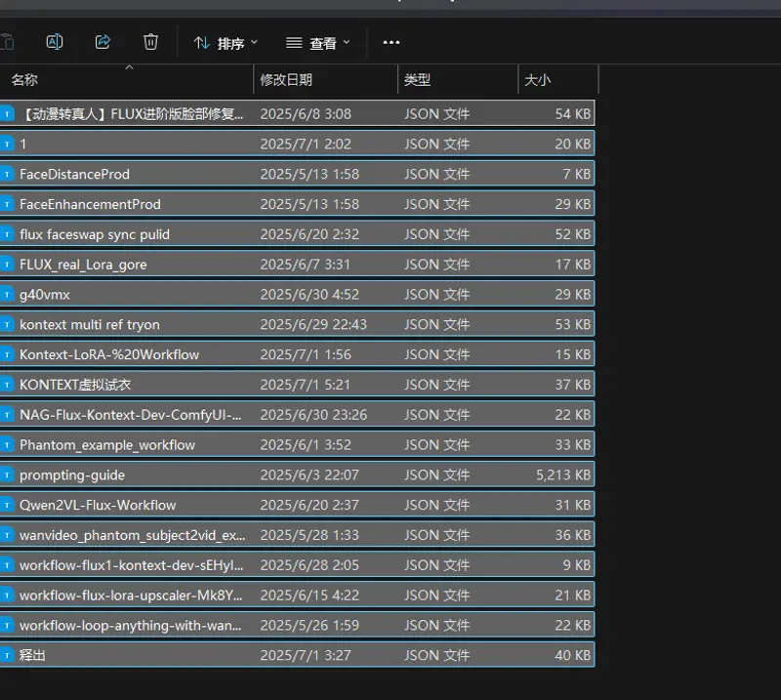The height and width of the screenshot is (700, 781).
Task: Select the workflow-loop-anything-with-wan file name
Action: (131, 625)
